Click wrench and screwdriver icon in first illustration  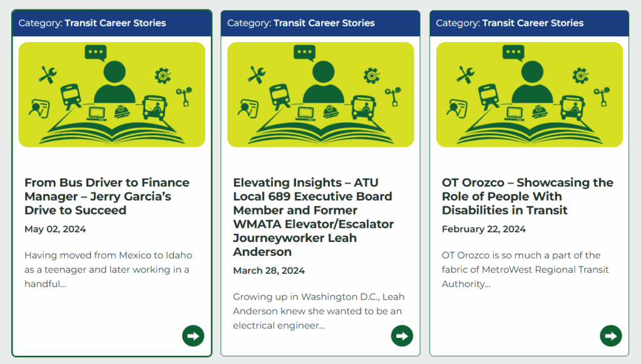[x=48, y=75]
